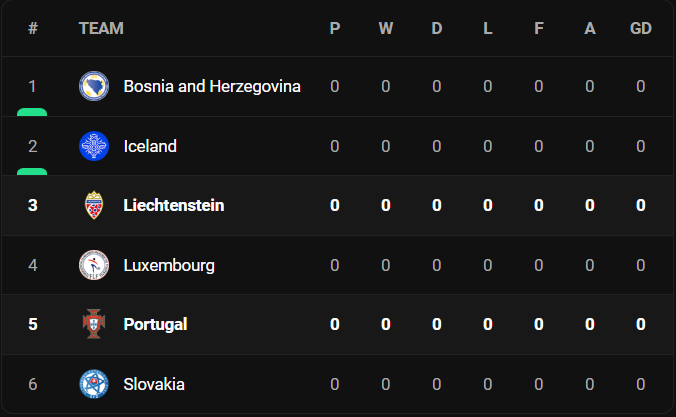Open the Bosnia and Herzegovina team name
676x417 pixels.
point(212,86)
